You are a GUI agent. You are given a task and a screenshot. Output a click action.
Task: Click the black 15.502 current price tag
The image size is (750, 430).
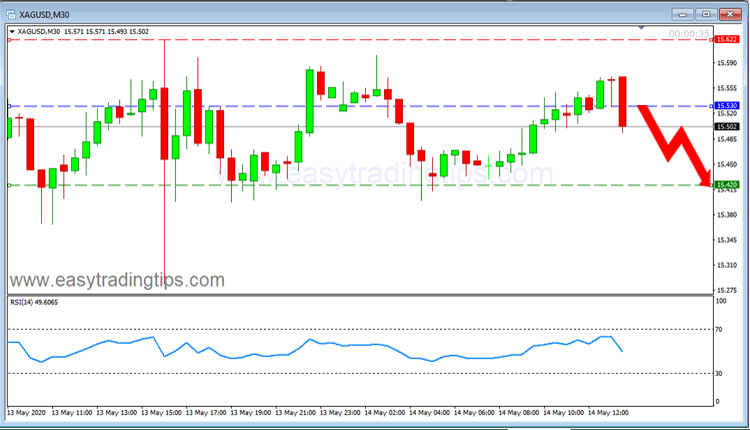click(x=725, y=127)
